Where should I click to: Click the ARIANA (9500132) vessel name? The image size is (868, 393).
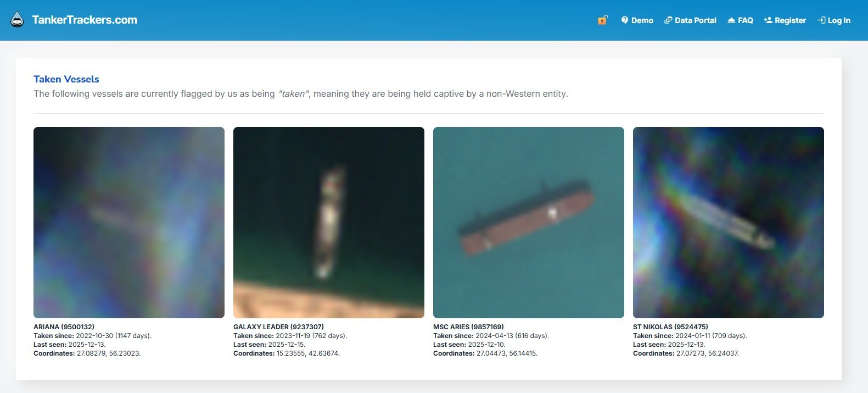pos(64,326)
